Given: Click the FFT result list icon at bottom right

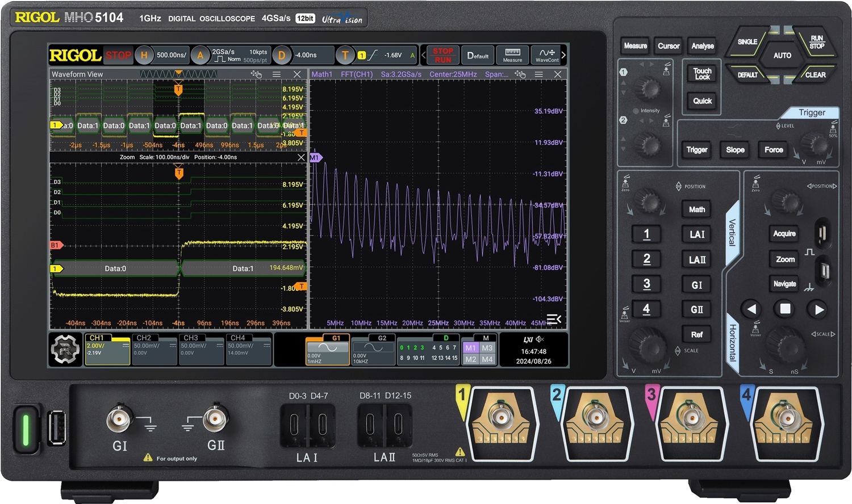Looking at the screenshot, I should [554, 319].
